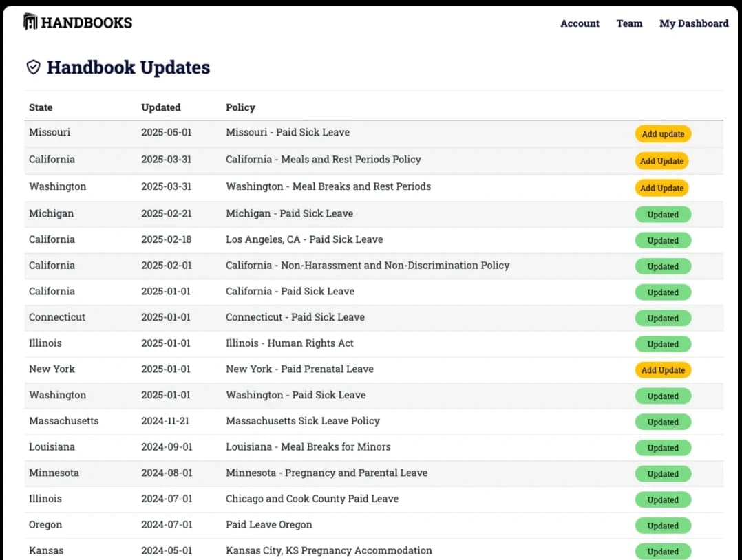This screenshot has height=560, width=742.
Task: Click the Minnesota state cell
Action: (x=54, y=473)
